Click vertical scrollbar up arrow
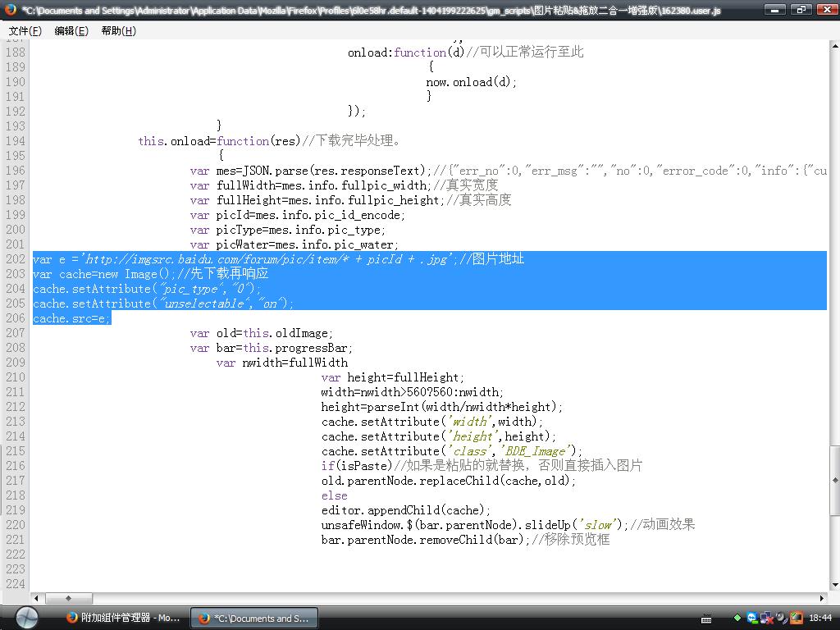The image size is (840, 630). (834, 46)
